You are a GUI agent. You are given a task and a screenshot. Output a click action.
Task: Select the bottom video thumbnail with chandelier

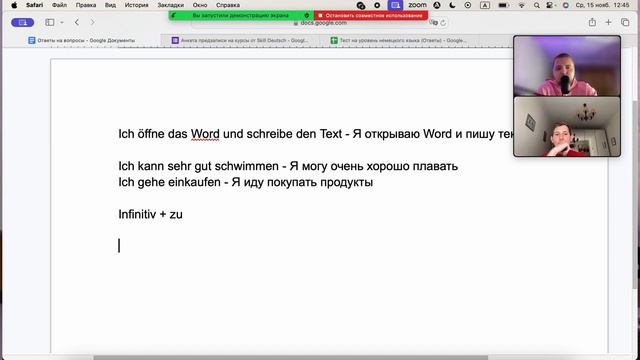coord(567,127)
